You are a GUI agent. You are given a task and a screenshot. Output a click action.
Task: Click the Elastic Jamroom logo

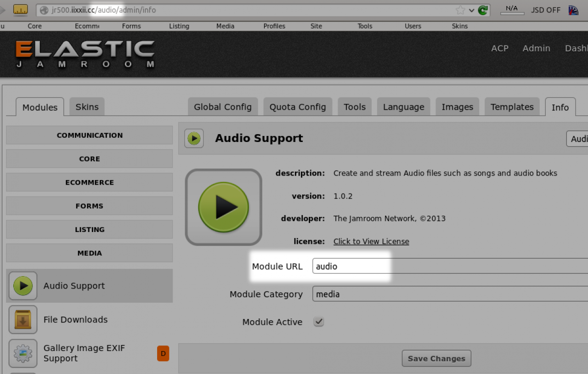click(x=85, y=54)
